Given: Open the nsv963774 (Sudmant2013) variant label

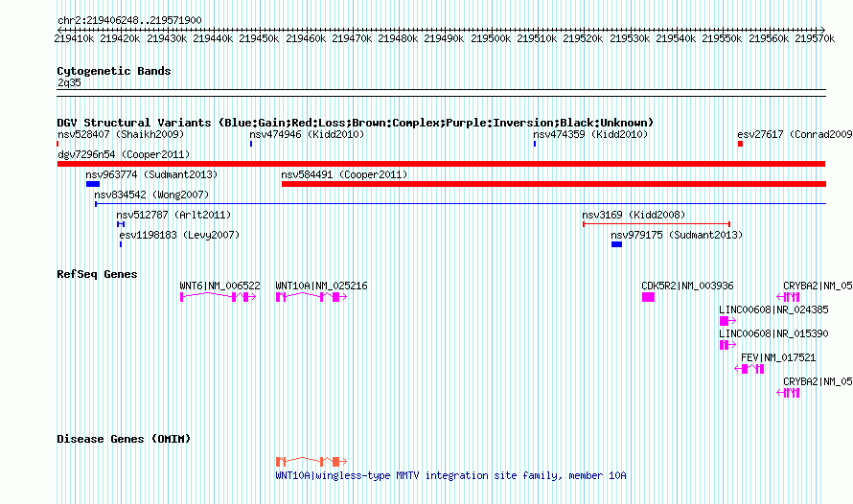Looking at the screenshot, I should pyautogui.click(x=151, y=174).
